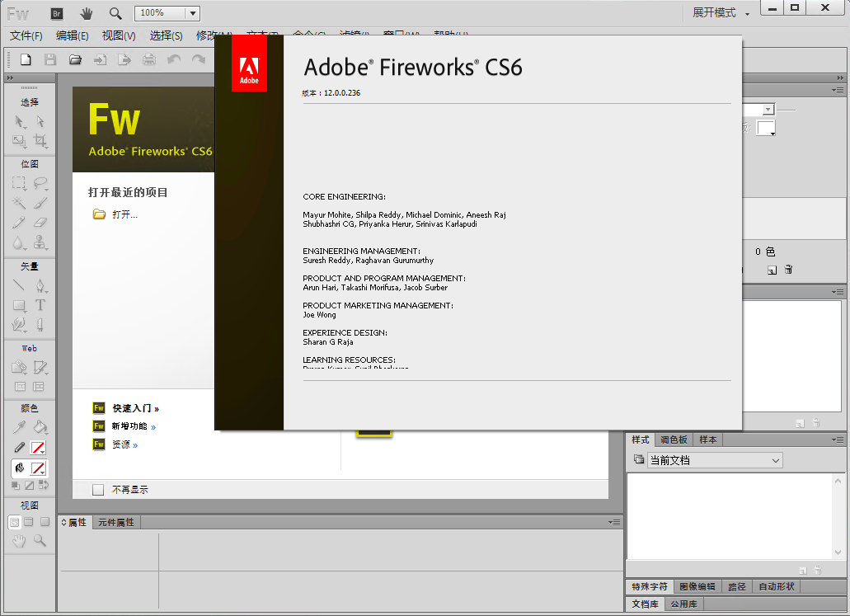The height and width of the screenshot is (616, 850).
Task: Set no stroke or fill button
Action: point(30,486)
